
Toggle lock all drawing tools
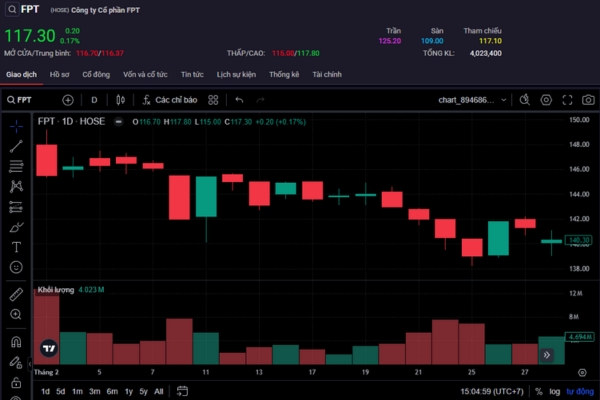point(16,382)
